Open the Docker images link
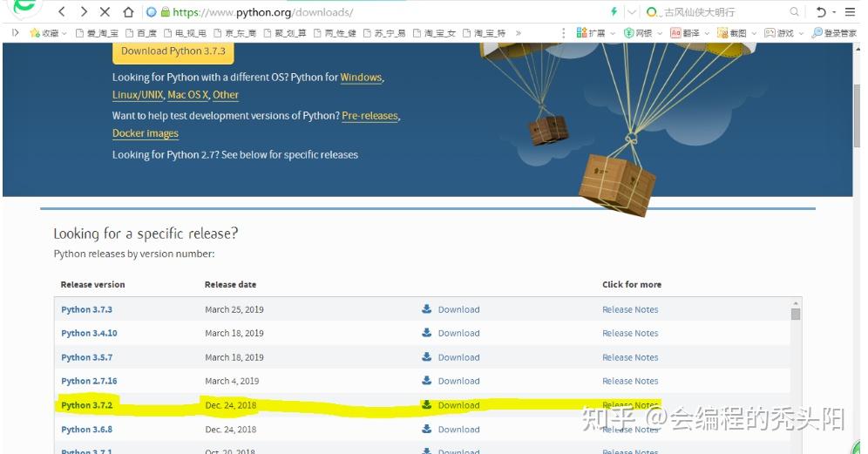This screenshot has height=454, width=868. tap(146, 132)
